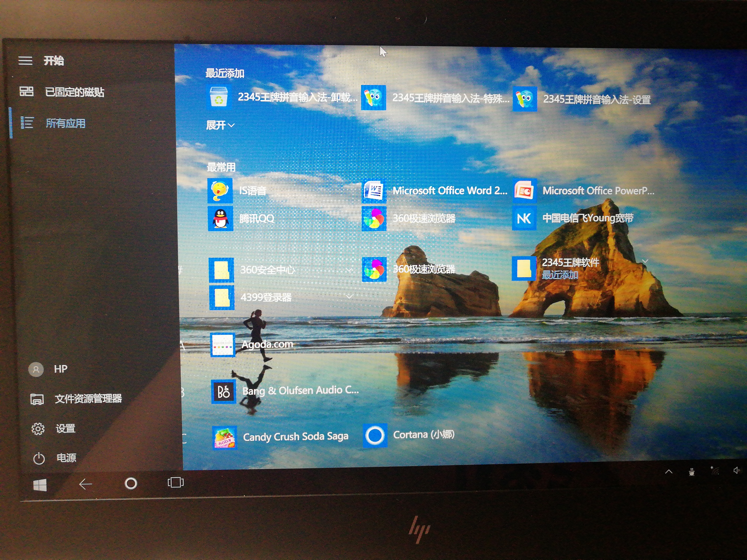Launch 360极速浏览器 next to 360安全中心
747x560 pixels.
(409, 269)
